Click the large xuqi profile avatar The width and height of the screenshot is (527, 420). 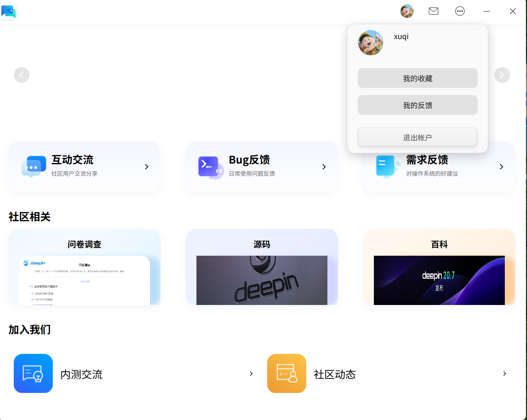(371, 43)
